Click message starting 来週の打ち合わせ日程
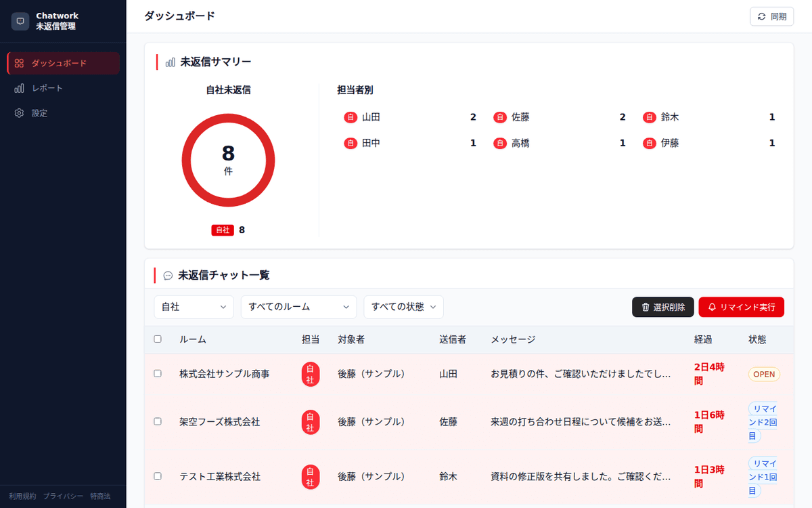The width and height of the screenshot is (812, 508). tap(581, 422)
